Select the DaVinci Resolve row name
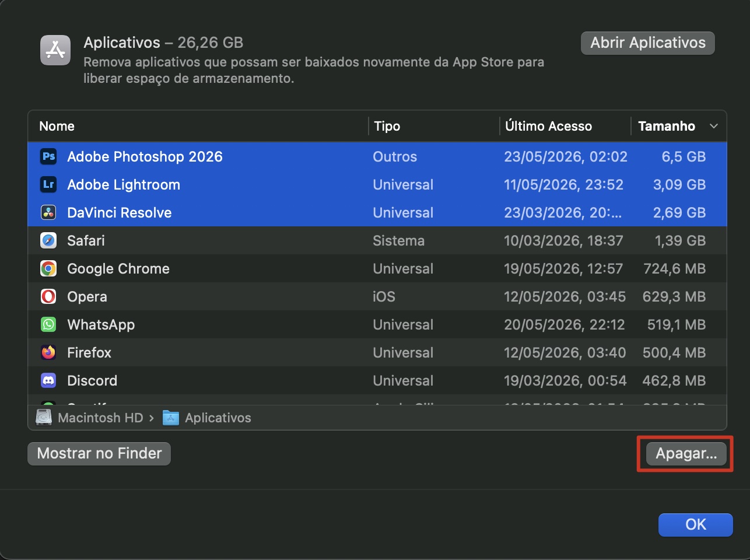 click(x=120, y=212)
